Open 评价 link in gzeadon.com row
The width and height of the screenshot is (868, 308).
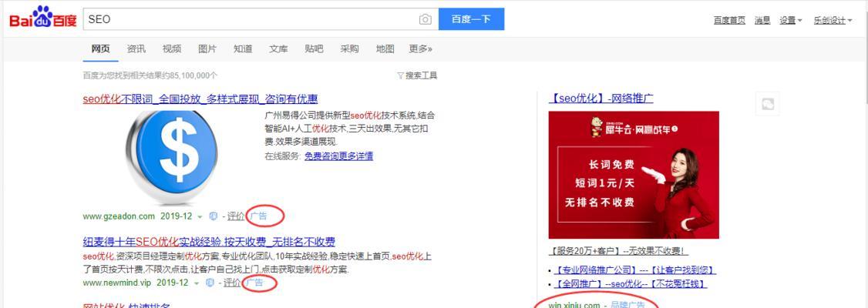click(x=235, y=216)
